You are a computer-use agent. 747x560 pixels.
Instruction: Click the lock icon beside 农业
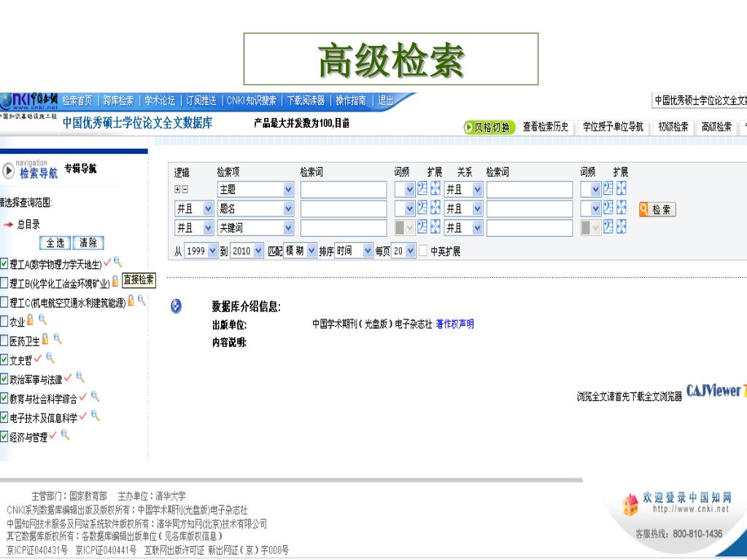(x=30, y=319)
